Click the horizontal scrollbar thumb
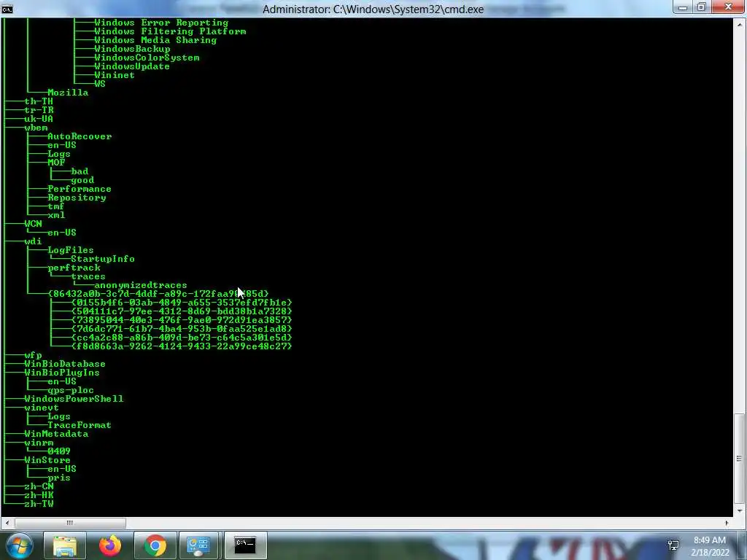This screenshot has width=747, height=560. (x=70, y=523)
